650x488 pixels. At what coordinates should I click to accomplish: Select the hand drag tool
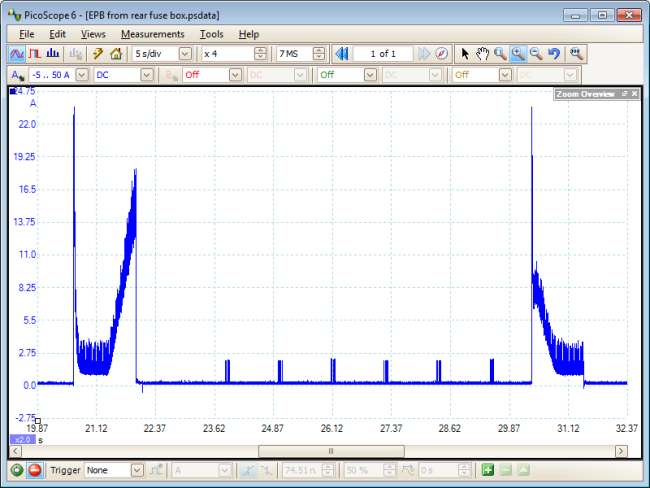pyautogui.click(x=482, y=54)
